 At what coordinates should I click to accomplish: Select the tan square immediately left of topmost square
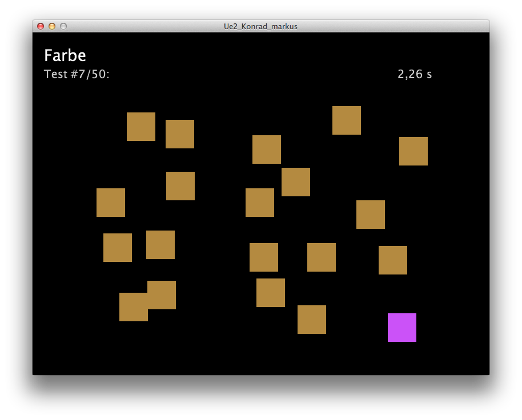tap(266, 150)
